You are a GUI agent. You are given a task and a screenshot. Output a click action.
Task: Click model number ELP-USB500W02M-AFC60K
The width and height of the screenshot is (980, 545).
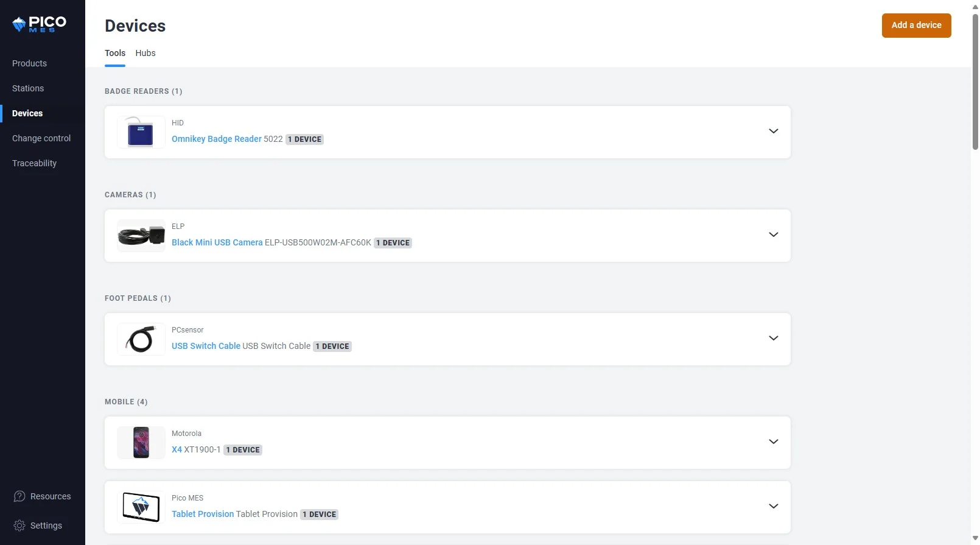point(318,242)
